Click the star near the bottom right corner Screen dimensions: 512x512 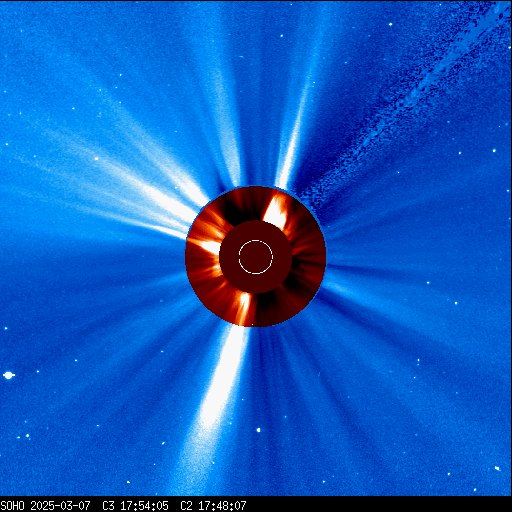[497, 468]
